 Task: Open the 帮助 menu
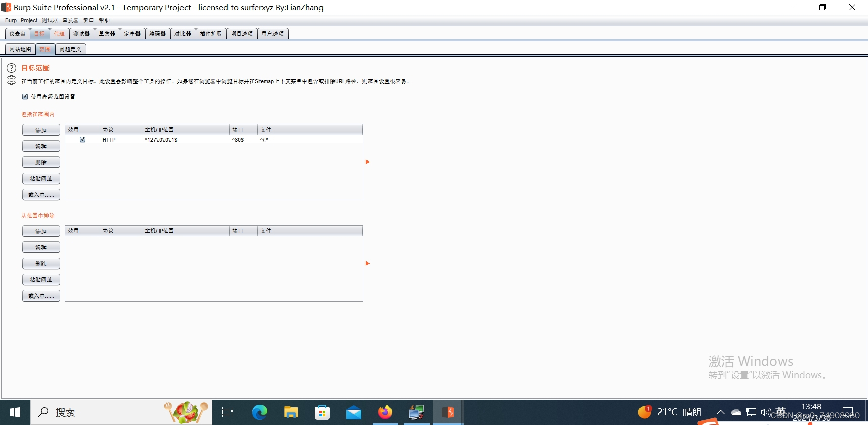click(104, 20)
